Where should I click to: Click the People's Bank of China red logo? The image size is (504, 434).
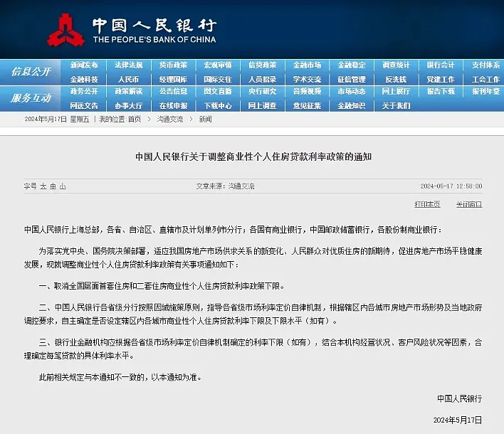(66, 30)
